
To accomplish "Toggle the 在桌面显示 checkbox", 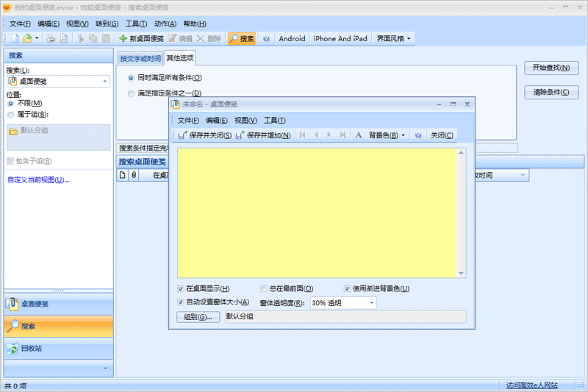I will 182,289.
